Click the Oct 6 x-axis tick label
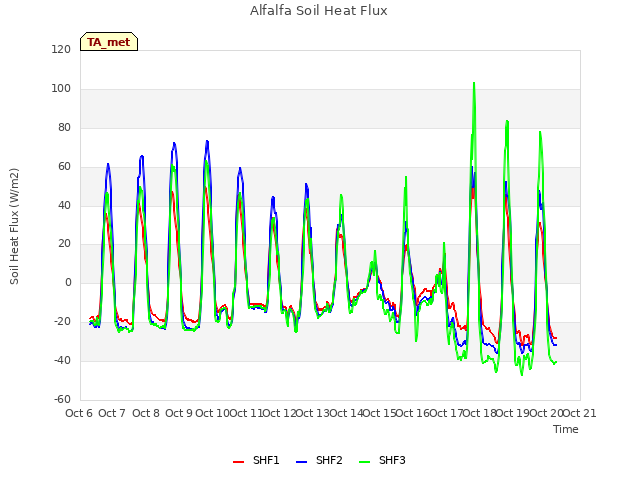640x480 pixels. pos(79,413)
